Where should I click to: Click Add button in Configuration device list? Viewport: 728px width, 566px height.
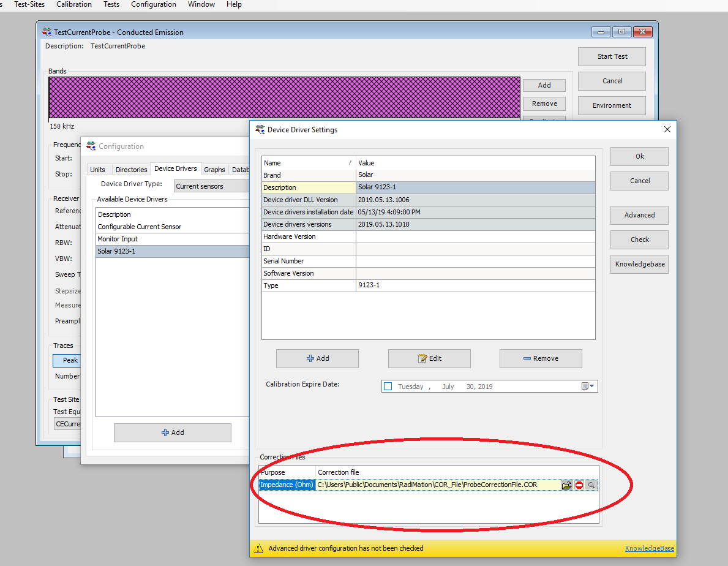tap(172, 432)
